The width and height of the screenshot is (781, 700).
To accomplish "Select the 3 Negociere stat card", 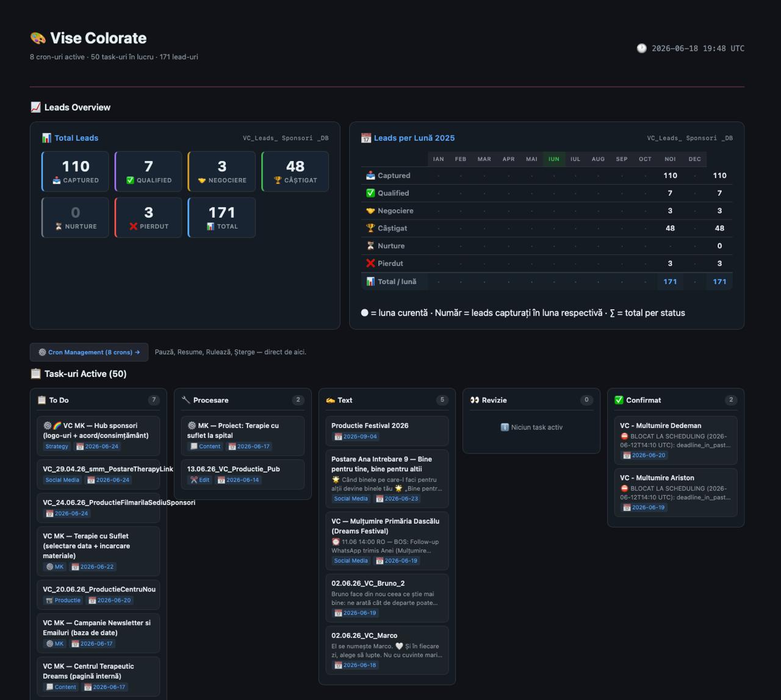I will (x=221, y=171).
